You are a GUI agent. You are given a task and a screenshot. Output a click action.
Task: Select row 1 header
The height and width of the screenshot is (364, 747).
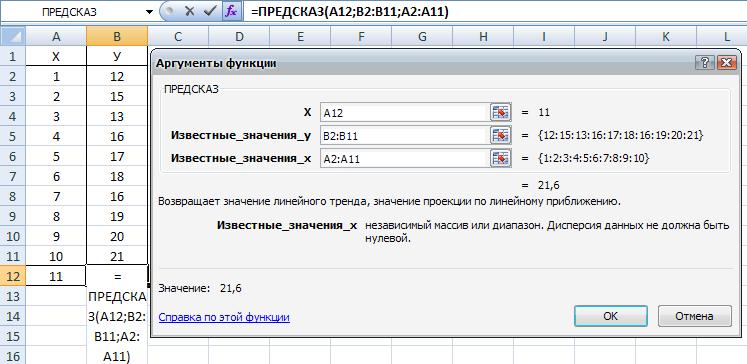click(x=13, y=56)
